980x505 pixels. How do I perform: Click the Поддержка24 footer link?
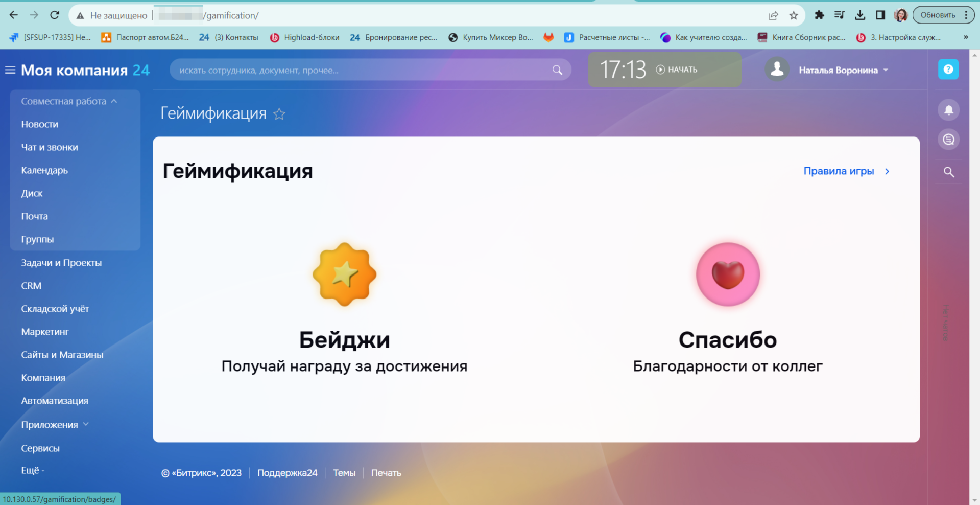(x=287, y=473)
